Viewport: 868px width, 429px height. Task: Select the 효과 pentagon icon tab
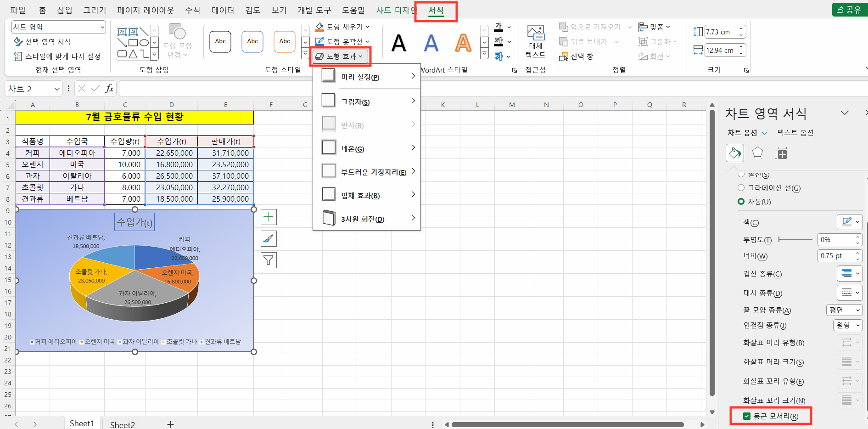coord(757,153)
